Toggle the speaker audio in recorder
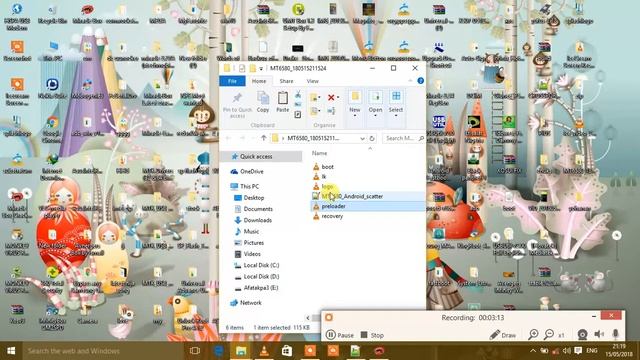640x360 pixels. (x=599, y=335)
